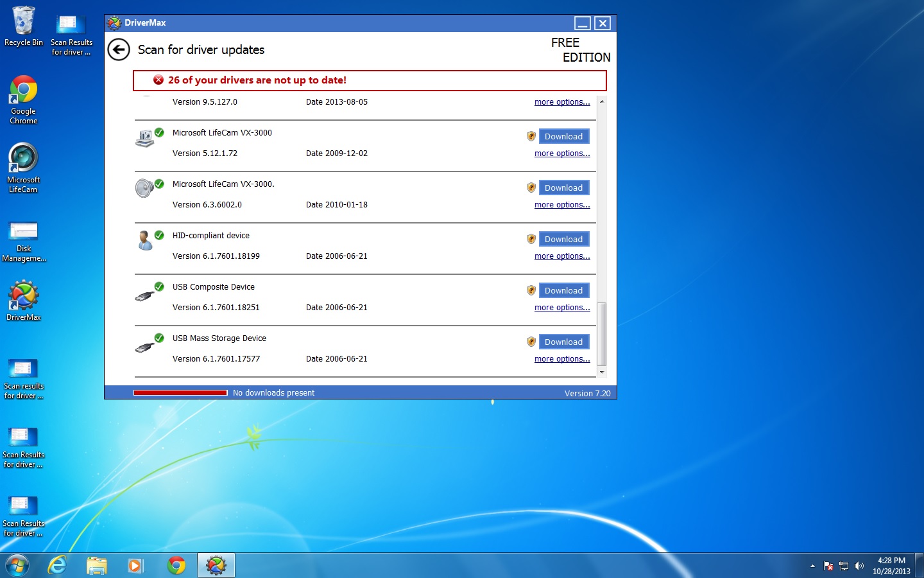Viewport: 924px width, 578px height.
Task: Open Chrome from taskbar
Action: [176, 565]
